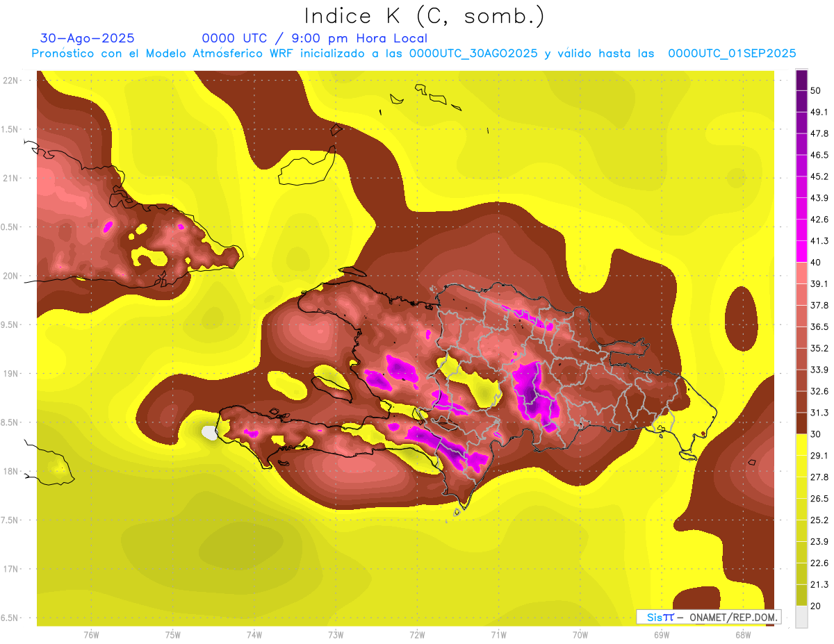The width and height of the screenshot is (834, 644).
Task: Click the magenta swatch between 40 and 41.3
Action: point(801,251)
